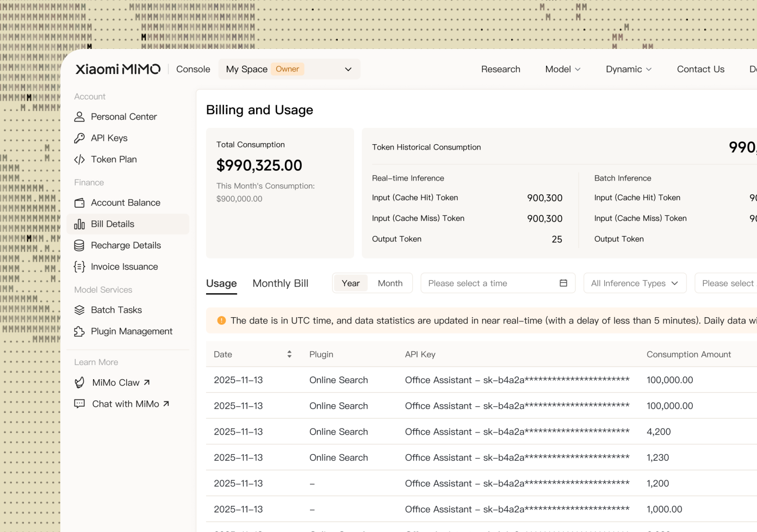Click the 1,230 consumption amount cell
This screenshot has height=532, width=757.
point(658,457)
